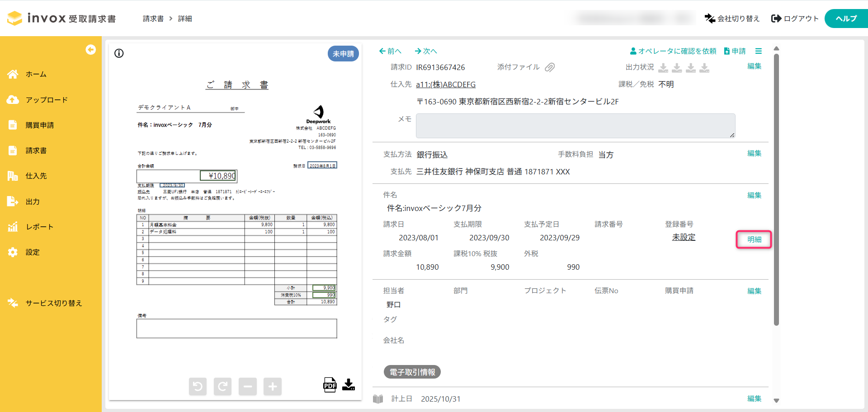This screenshot has width=868, height=412.
Task: Click the attachment paperclip icon
Action: [x=550, y=67]
